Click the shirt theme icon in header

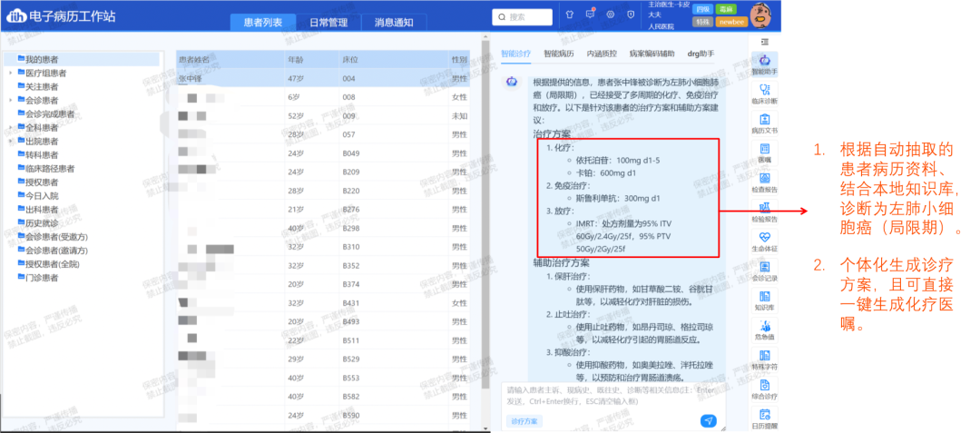coord(569,15)
